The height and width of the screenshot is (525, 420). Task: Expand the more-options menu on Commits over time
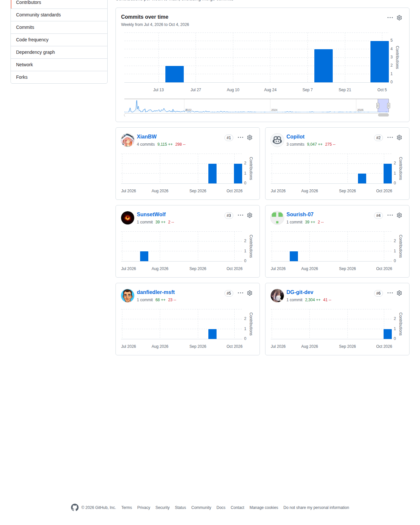390,18
